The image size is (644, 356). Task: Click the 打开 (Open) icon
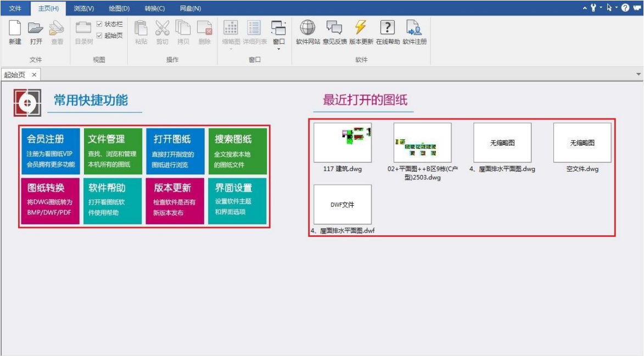click(x=34, y=34)
